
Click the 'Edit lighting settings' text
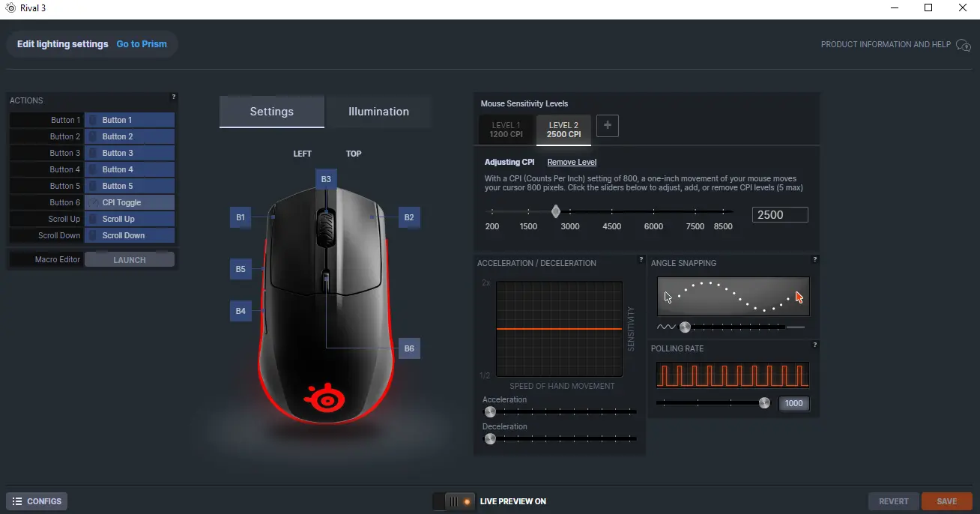63,44
